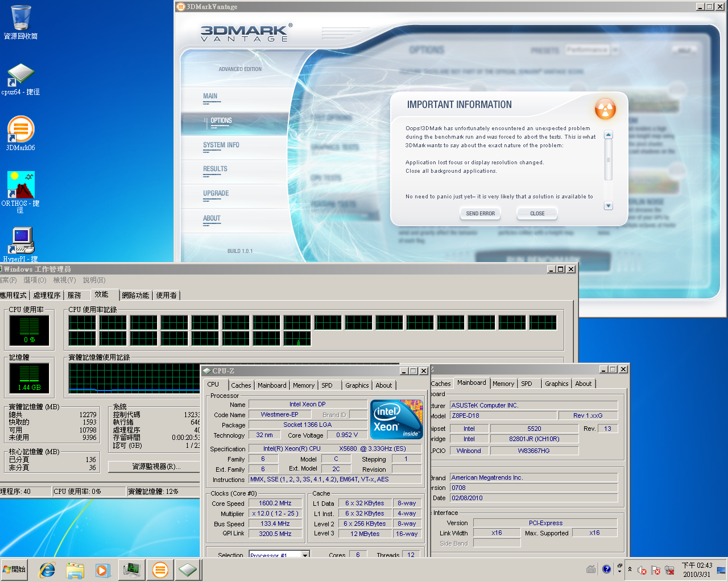Open Mainboard tab in front CPU-Z window
Image resolution: width=728 pixels, height=582 pixels.
272,385
